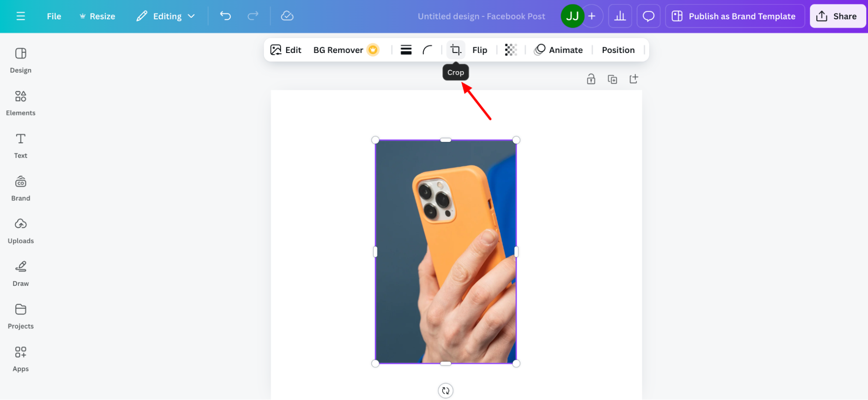Check cloud save status icon

tap(287, 16)
